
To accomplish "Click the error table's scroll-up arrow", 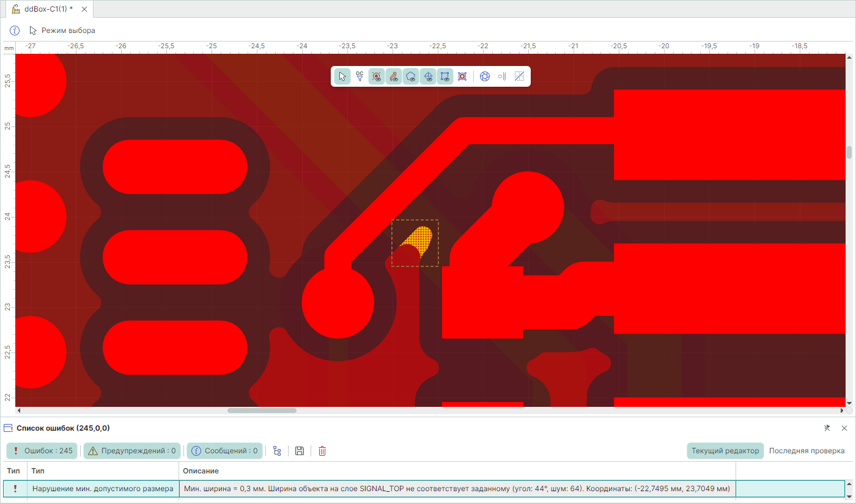I will [850, 484].
